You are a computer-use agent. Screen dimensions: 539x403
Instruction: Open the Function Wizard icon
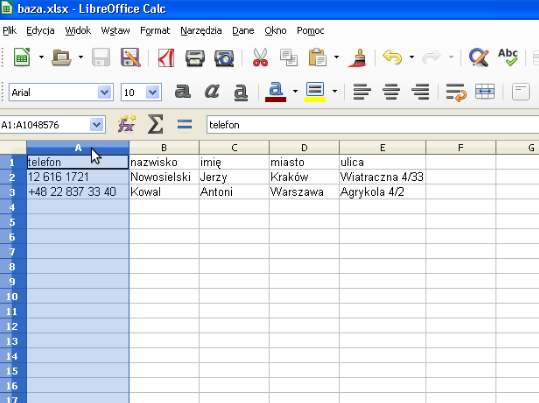click(126, 124)
